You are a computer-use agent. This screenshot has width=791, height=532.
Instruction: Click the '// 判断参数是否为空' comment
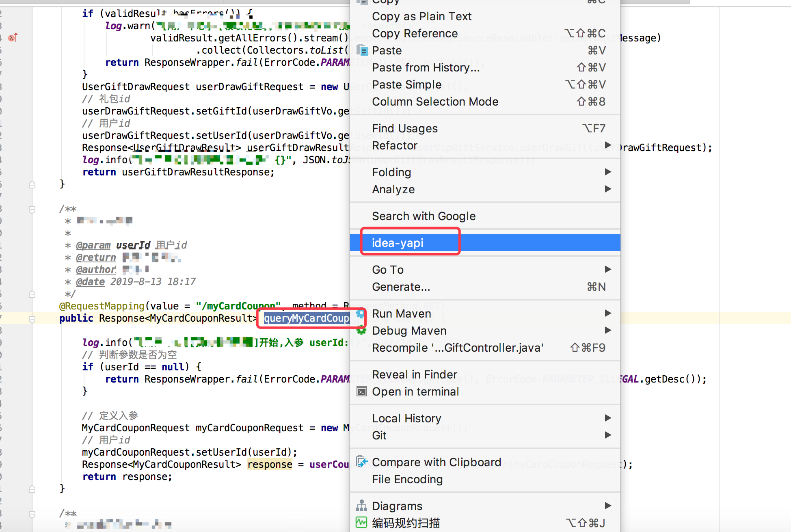pyautogui.click(x=130, y=355)
